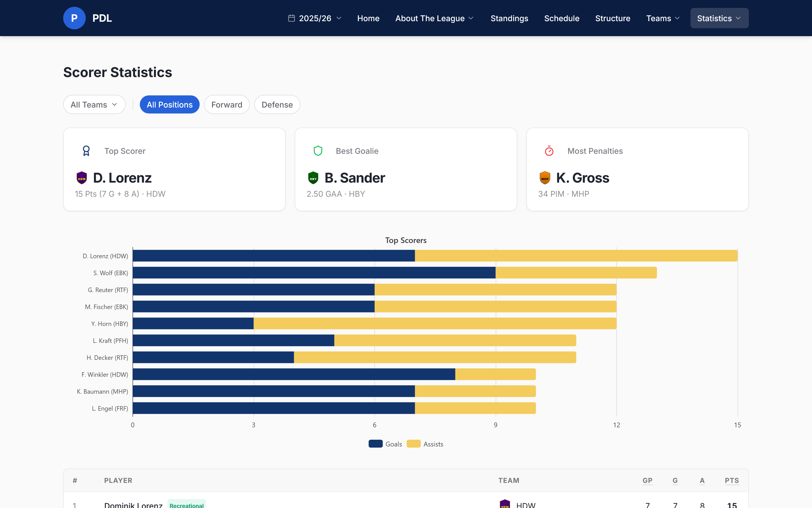Viewport: 812px width, 508px height.
Task: Click the K. Gross most penalties name
Action: click(582, 178)
